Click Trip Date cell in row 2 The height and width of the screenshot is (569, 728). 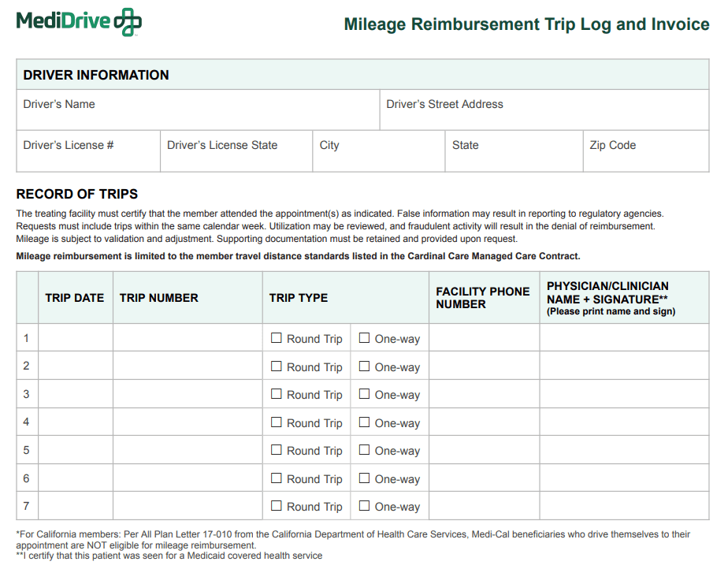76,366
